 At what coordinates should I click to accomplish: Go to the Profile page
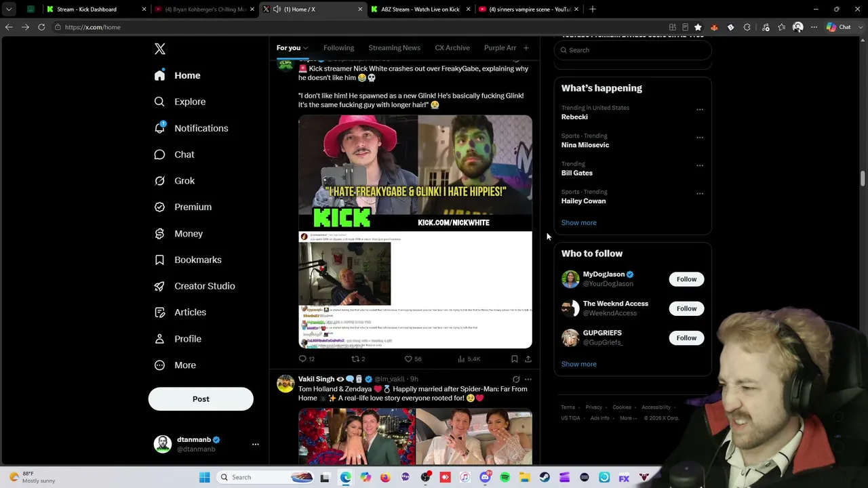[x=178, y=339]
